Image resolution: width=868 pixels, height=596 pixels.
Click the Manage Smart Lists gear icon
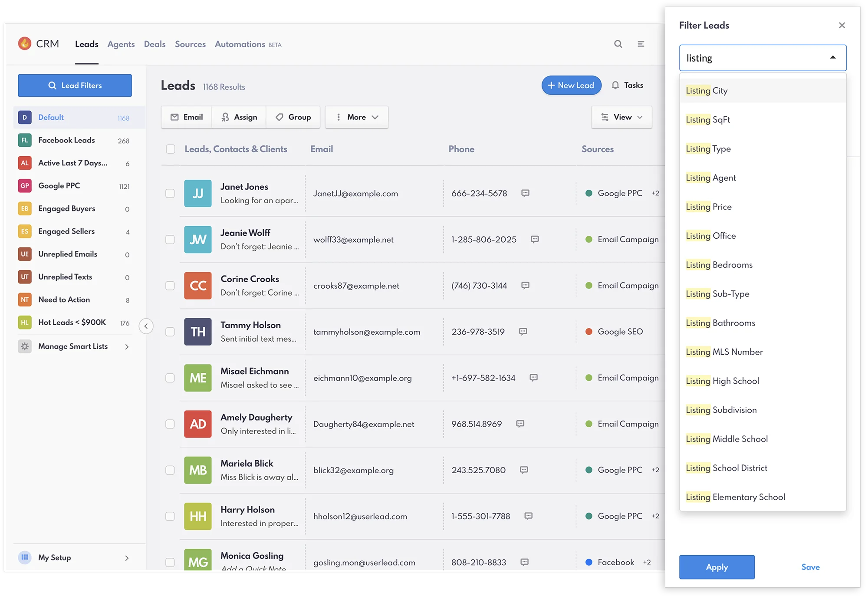pos(25,346)
